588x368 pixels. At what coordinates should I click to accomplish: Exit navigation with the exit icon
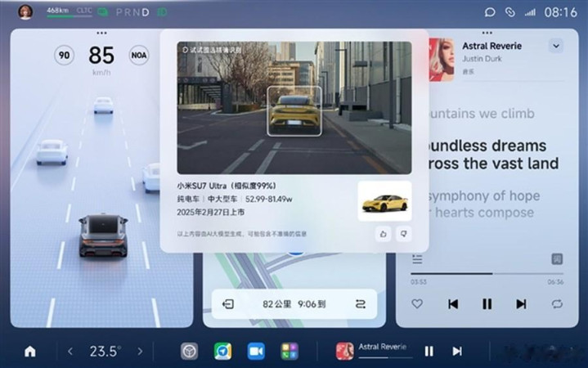(228, 304)
